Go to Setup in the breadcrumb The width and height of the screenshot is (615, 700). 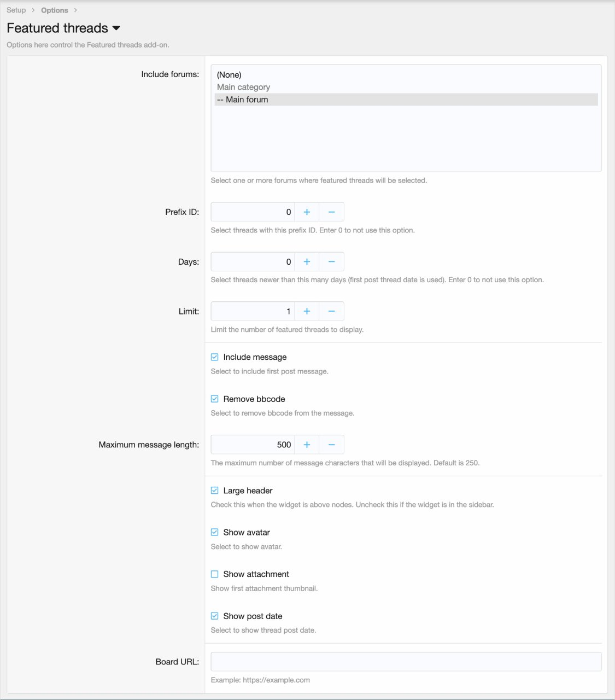[16, 10]
